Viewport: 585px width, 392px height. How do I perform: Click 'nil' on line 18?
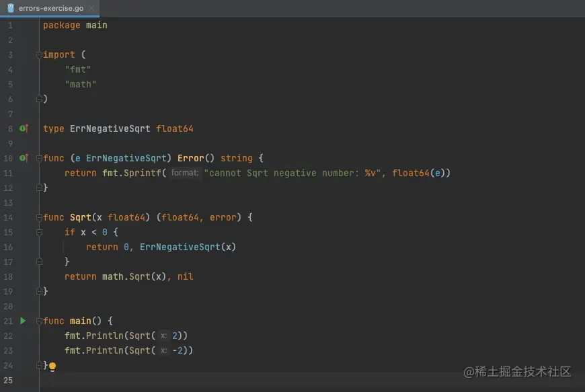coord(185,276)
